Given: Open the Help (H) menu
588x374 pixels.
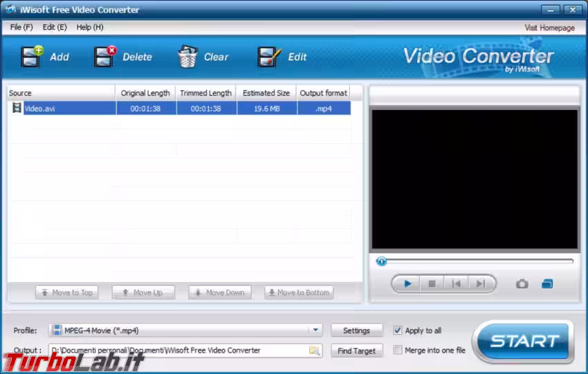Looking at the screenshot, I should coord(90,28).
